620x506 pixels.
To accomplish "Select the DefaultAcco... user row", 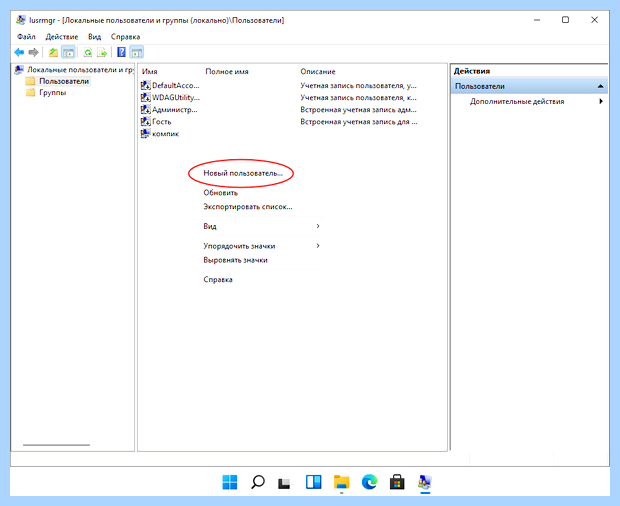I will 176,85.
